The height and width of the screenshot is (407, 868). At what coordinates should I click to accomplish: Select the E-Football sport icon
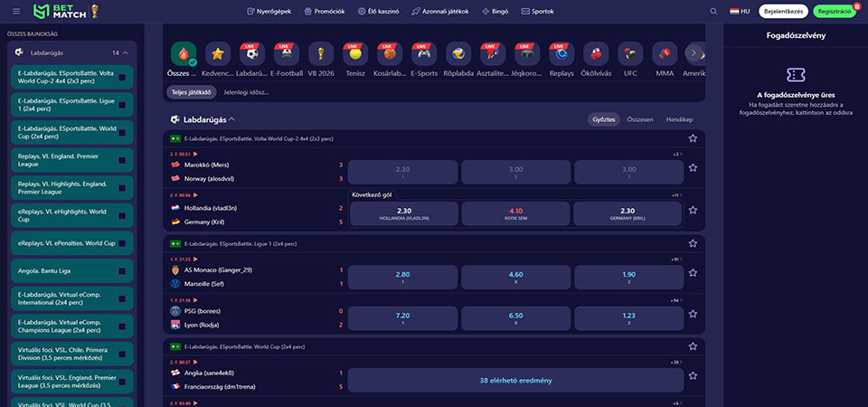click(287, 53)
